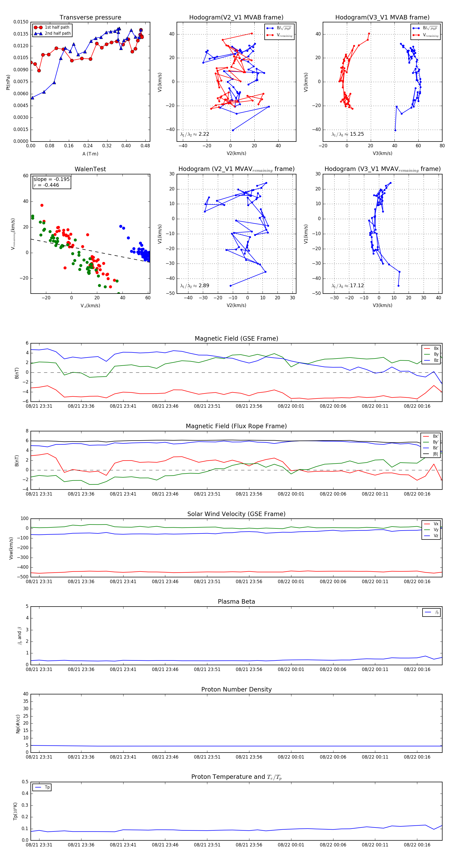
Task: Select the λ1/λ3 ≈ 15.25 annotation
Action: (x=347, y=134)
